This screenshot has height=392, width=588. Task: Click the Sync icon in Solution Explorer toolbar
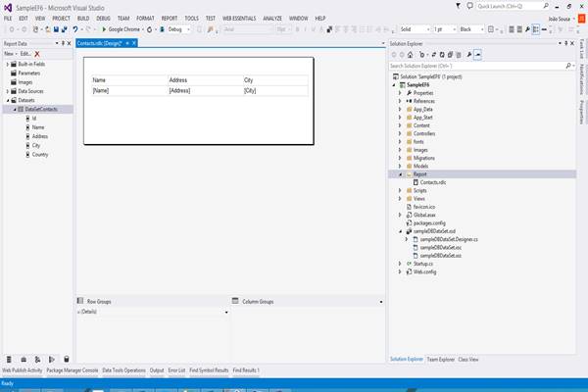[x=434, y=55]
